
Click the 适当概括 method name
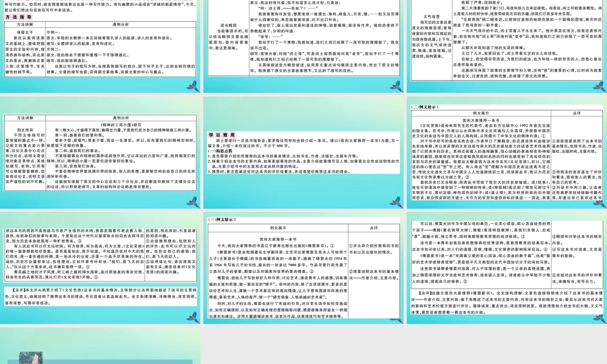click(x=228, y=25)
